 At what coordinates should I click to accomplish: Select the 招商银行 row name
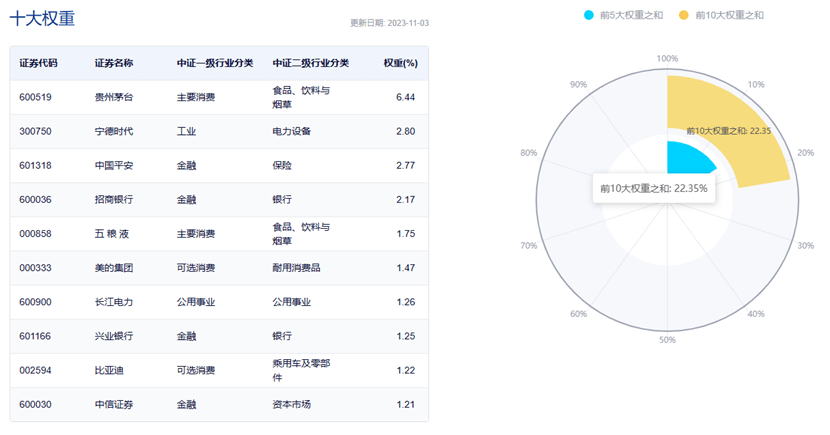pos(113,200)
